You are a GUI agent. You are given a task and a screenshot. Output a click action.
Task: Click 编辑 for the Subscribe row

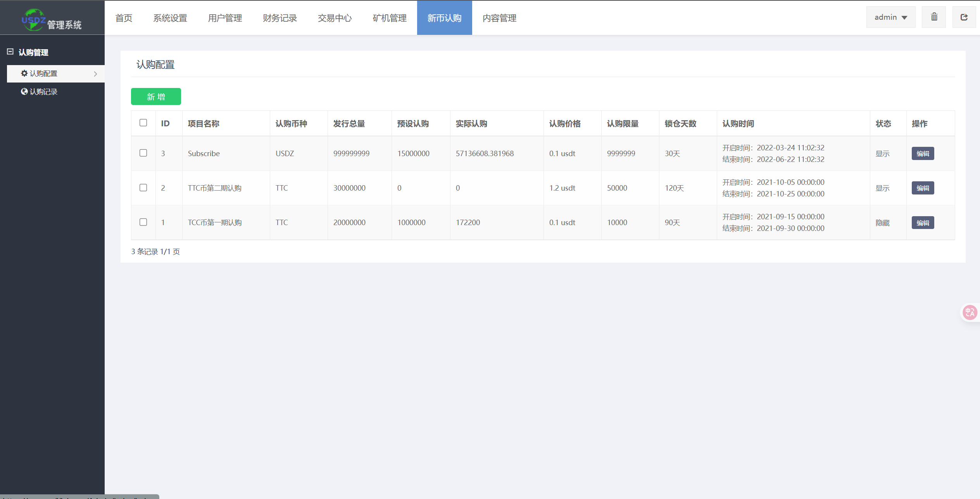[923, 153]
